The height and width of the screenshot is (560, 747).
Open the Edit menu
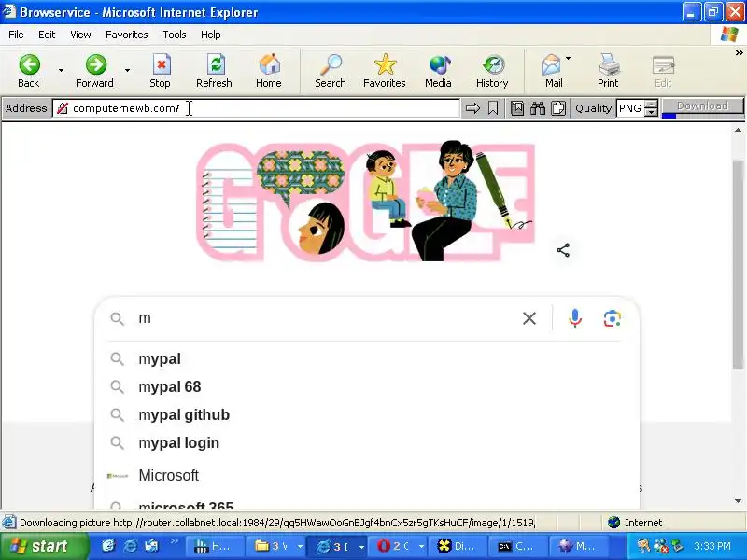[x=47, y=35]
